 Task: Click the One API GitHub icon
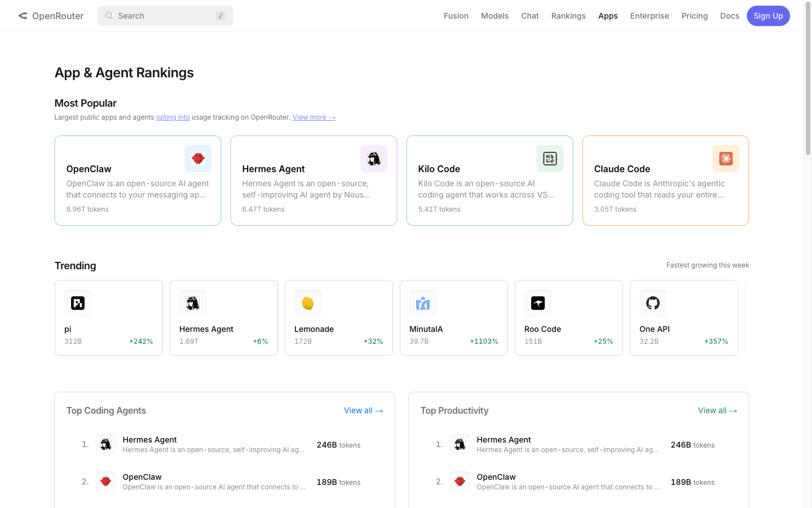(653, 303)
